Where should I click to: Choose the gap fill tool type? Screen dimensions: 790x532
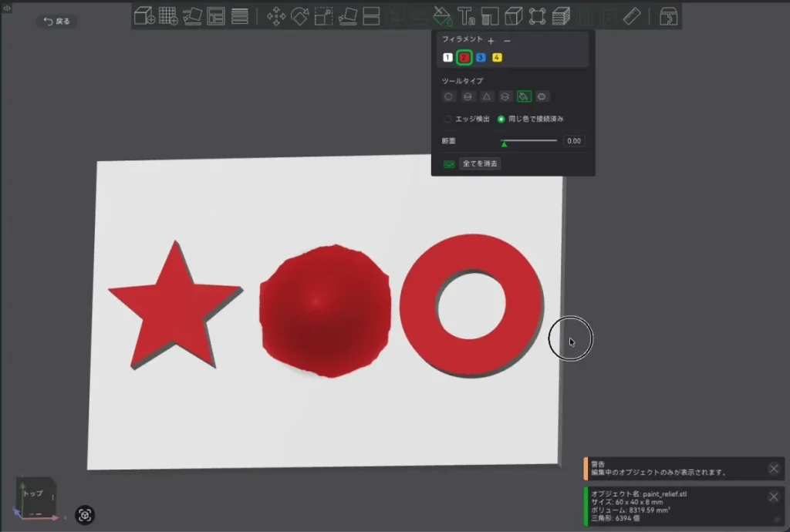click(x=542, y=96)
